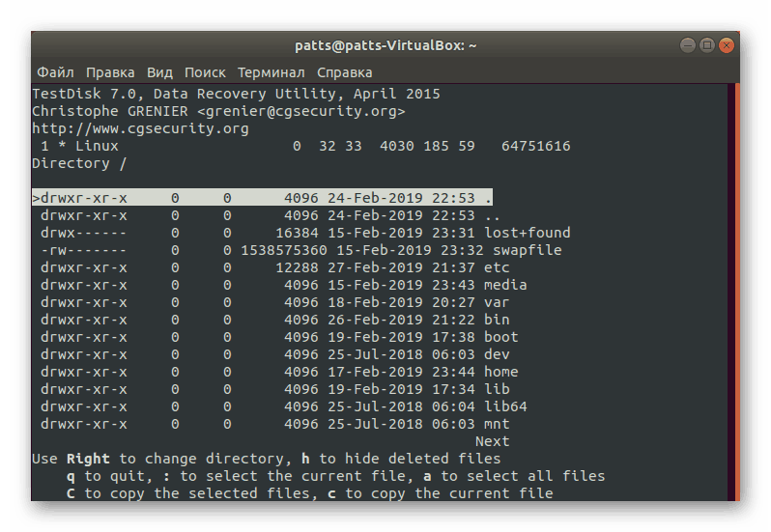Click the partition size 64751616
Image resolution: width=771 pixels, height=532 pixels.
click(536, 146)
